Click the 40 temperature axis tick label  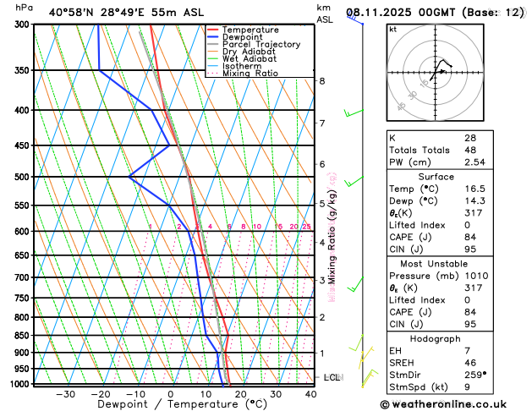pos(310,394)
